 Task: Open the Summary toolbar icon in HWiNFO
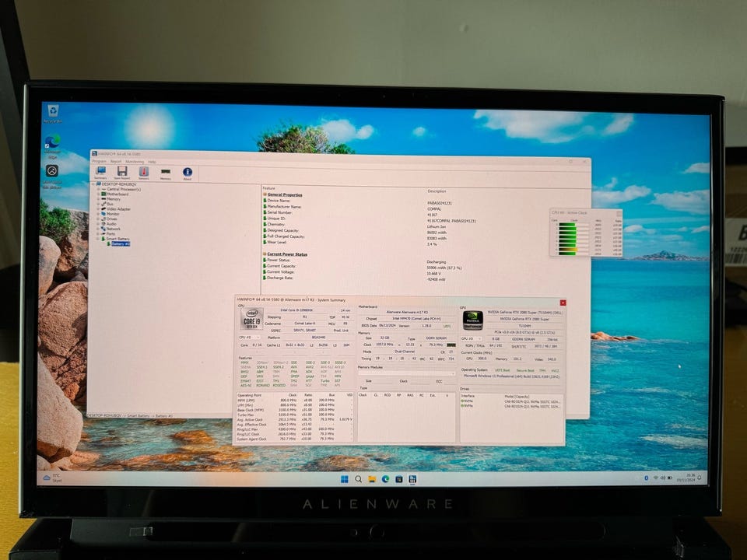[x=100, y=173]
